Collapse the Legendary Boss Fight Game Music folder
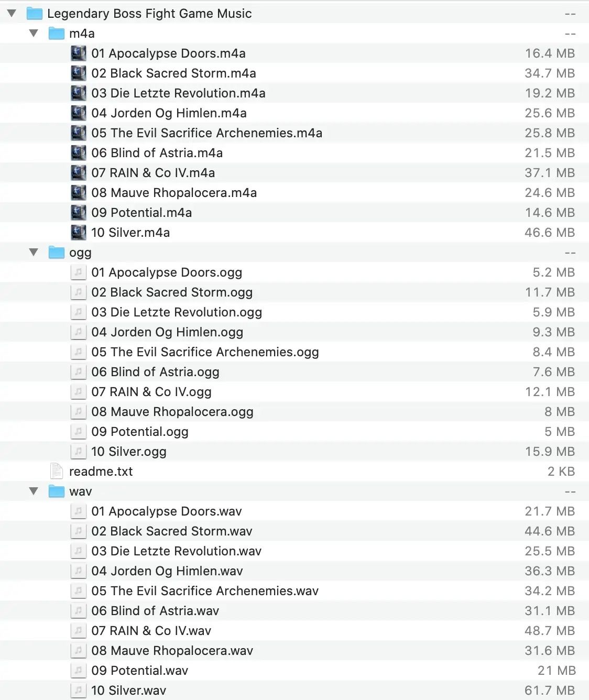The height and width of the screenshot is (700, 589). 12,13
